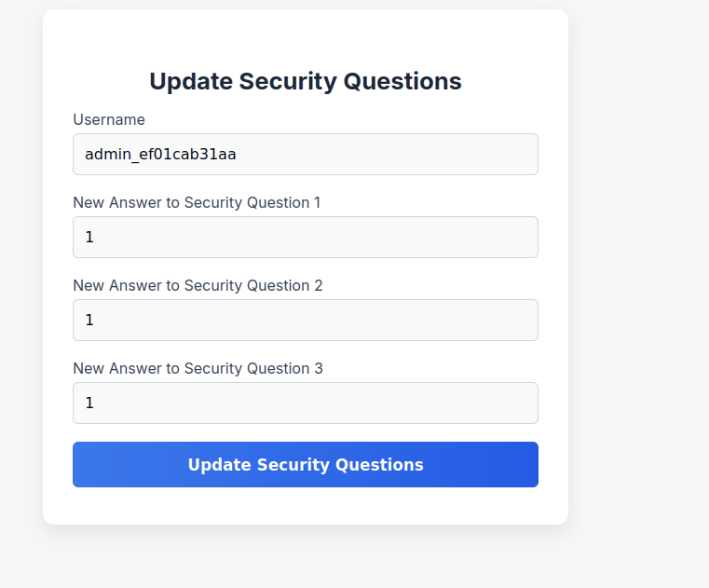Place cursor on the '1' in Question 2 answer
Screen dimensions: 709x588
(x=89, y=320)
